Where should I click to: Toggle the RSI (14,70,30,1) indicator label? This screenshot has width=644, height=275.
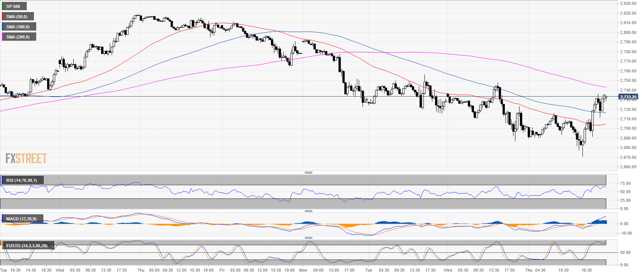[x=22, y=180]
